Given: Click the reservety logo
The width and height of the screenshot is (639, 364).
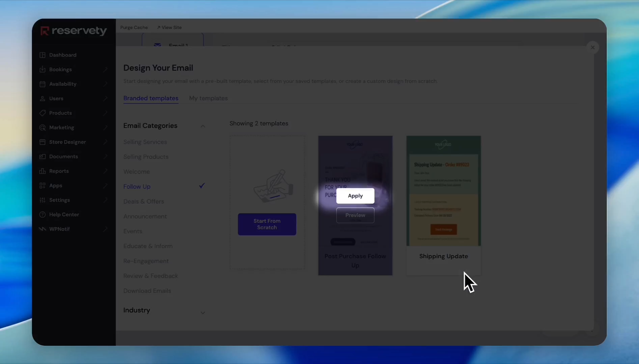Looking at the screenshot, I should tap(74, 31).
